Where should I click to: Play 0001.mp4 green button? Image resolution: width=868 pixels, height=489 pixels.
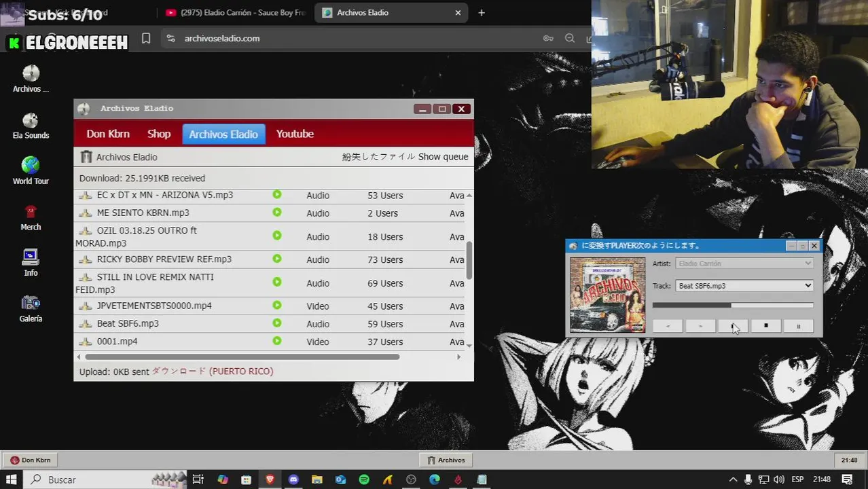coord(277,340)
